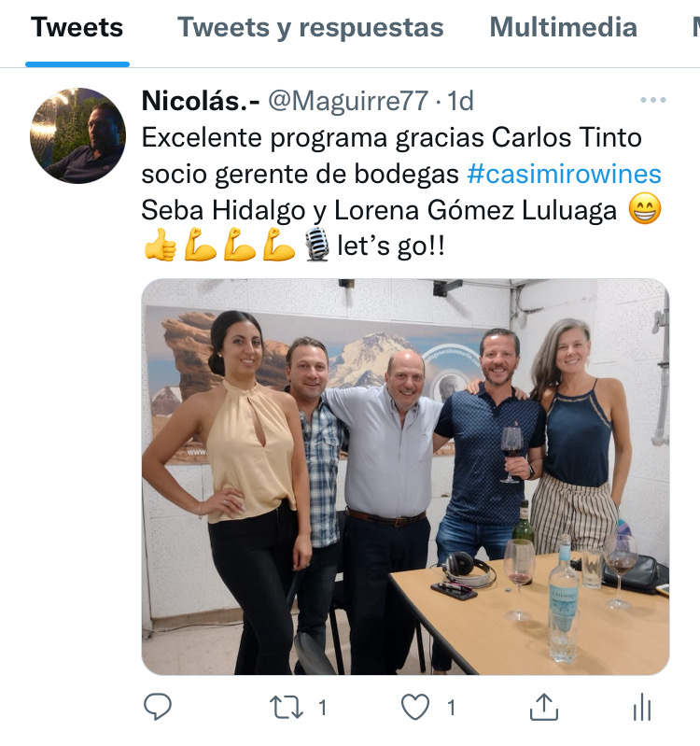Open Nicolás profile avatar picture

click(x=78, y=135)
